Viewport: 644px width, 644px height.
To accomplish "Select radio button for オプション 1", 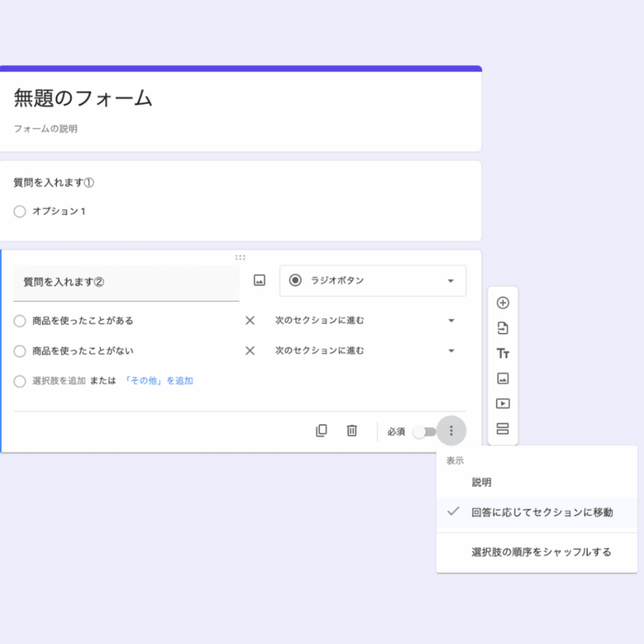I will click(x=19, y=211).
